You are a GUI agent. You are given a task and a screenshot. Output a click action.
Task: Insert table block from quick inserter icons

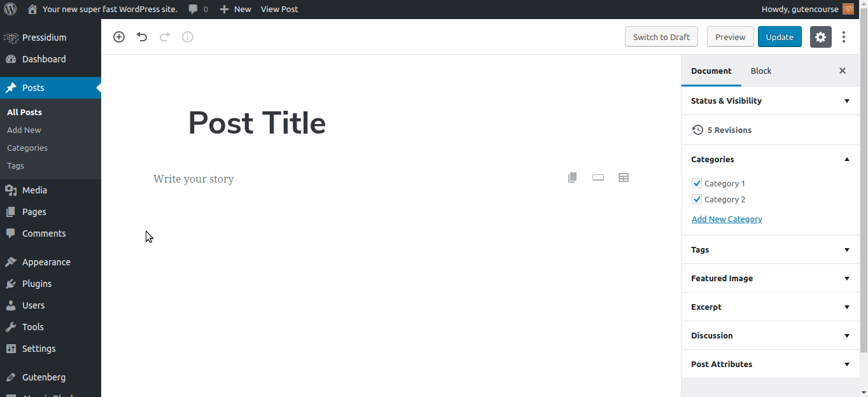[x=624, y=178]
